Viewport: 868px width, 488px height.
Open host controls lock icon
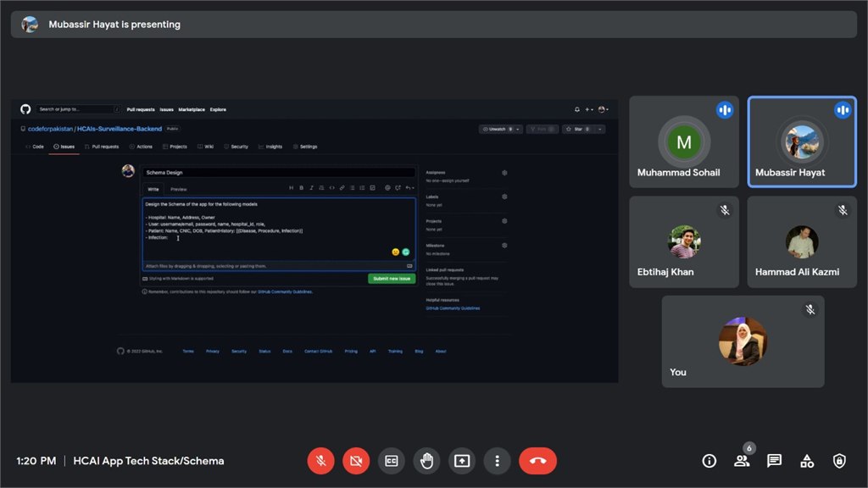(x=839, y=461)
